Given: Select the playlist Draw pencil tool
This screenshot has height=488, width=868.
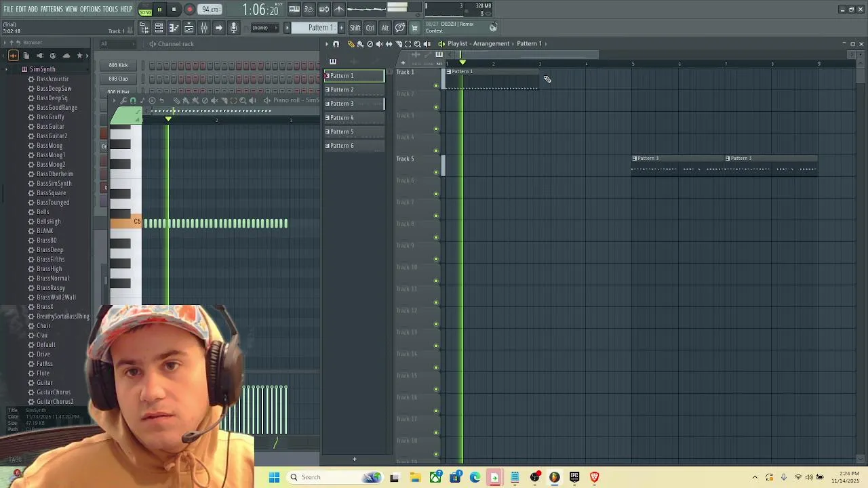Looking at the screenshot, I should pos(351,44).
